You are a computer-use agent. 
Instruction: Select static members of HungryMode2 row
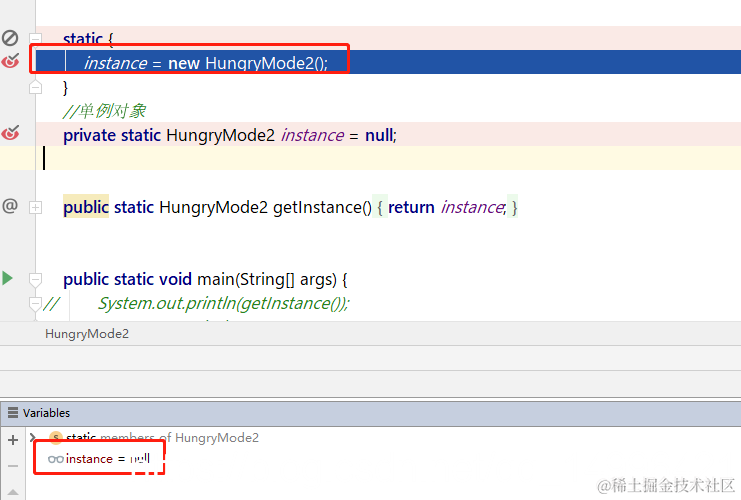pos(162,438)
